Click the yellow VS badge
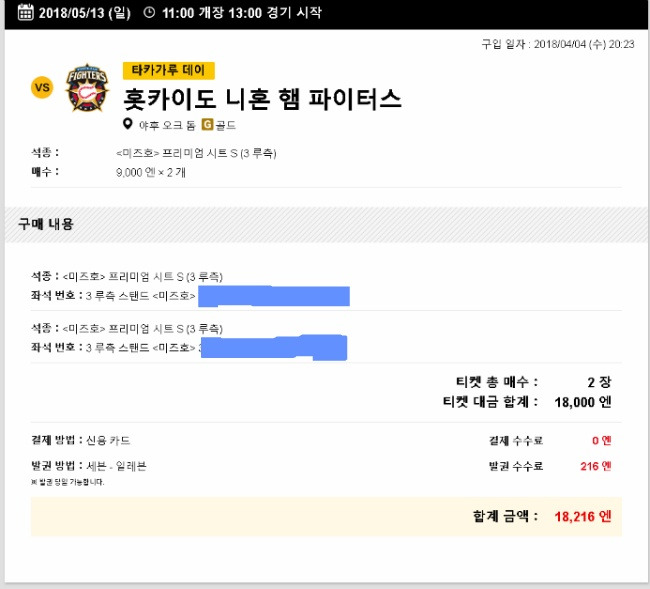650x589 pixels. point(42,87)
